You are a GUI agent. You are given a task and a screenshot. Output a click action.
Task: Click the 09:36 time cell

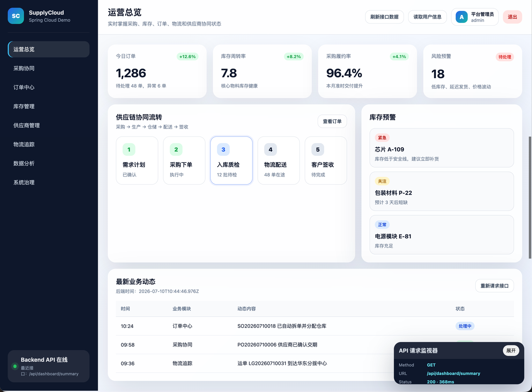click(128, 363)
